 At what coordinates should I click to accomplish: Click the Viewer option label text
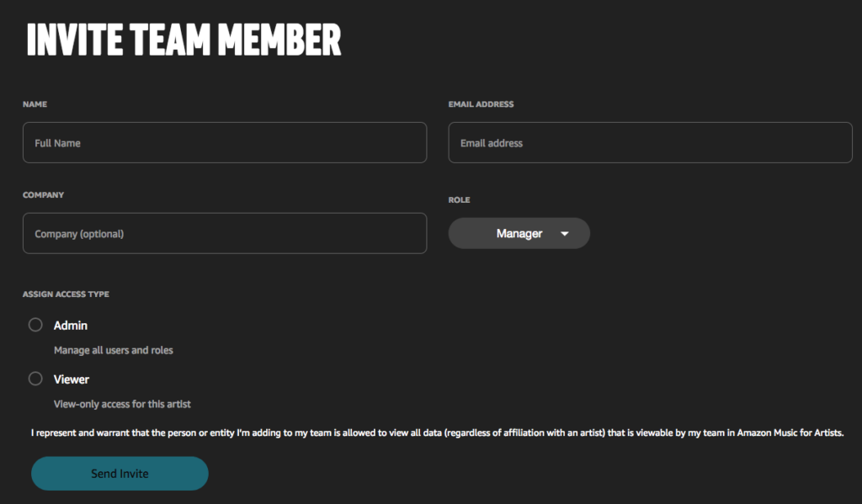(x=72, y=379)
